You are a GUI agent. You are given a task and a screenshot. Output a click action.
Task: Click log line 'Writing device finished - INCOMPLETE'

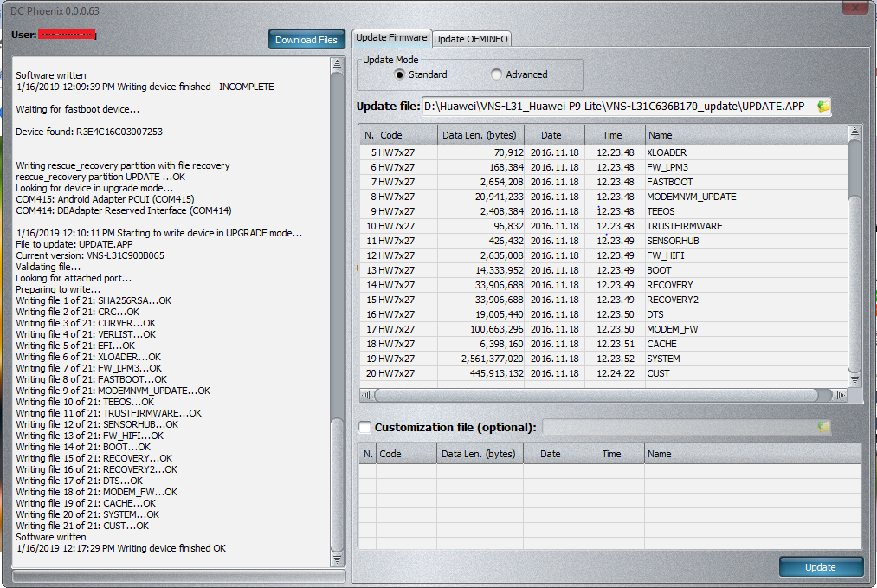click(145, 87)
